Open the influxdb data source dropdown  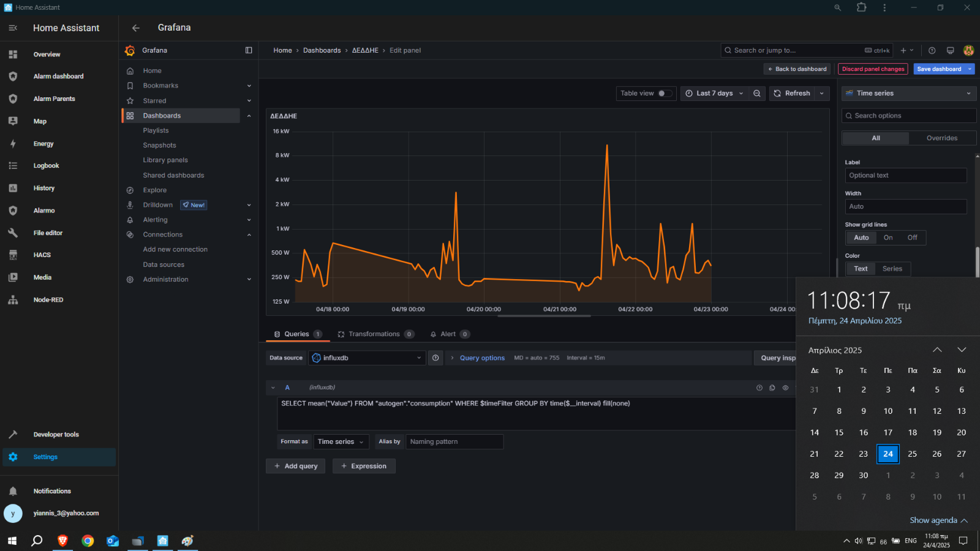pyautogui.click(x=367, y=358)
